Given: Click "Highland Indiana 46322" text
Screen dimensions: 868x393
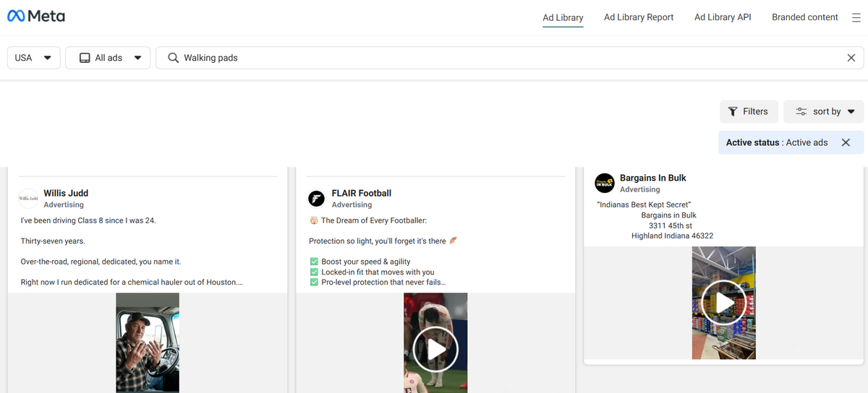Looking at the screenshot, I should point(672,236).
